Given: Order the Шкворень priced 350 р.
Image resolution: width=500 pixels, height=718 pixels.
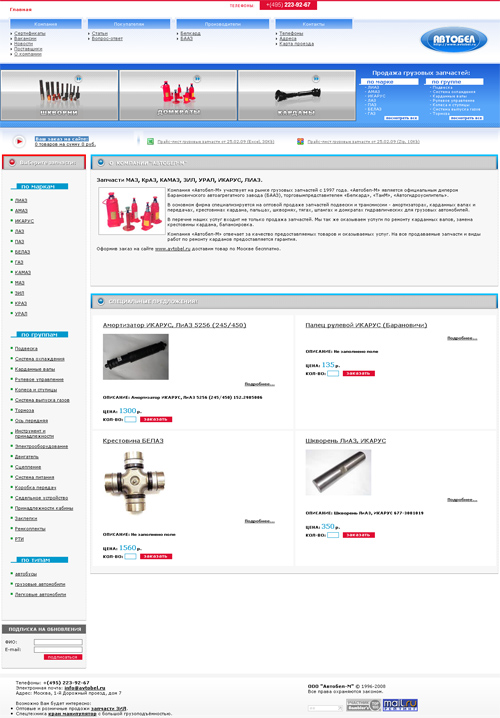Looking at the screenshot, I should point(359,535).
